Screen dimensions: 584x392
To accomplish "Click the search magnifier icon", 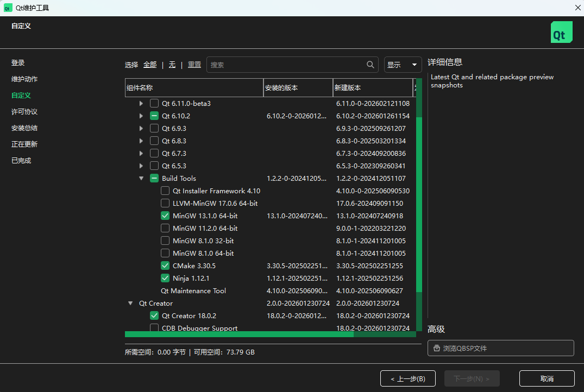I will [x=370, y=65].
